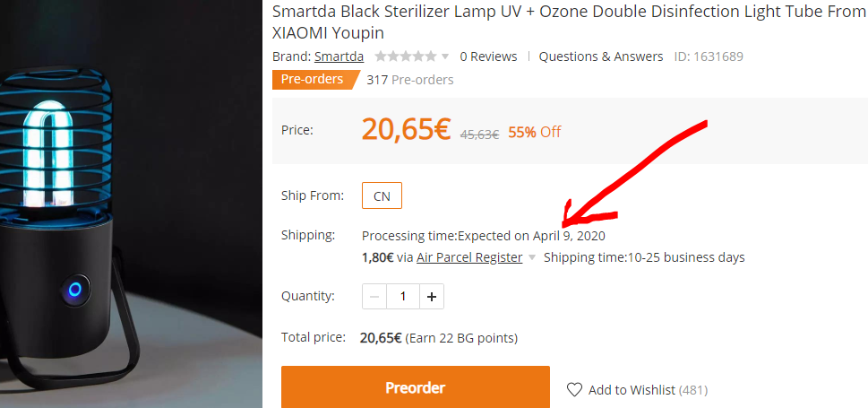Click Air Parcel Register shipping link
The height and width of the screenshot is (408, 868).
[469, 257]
